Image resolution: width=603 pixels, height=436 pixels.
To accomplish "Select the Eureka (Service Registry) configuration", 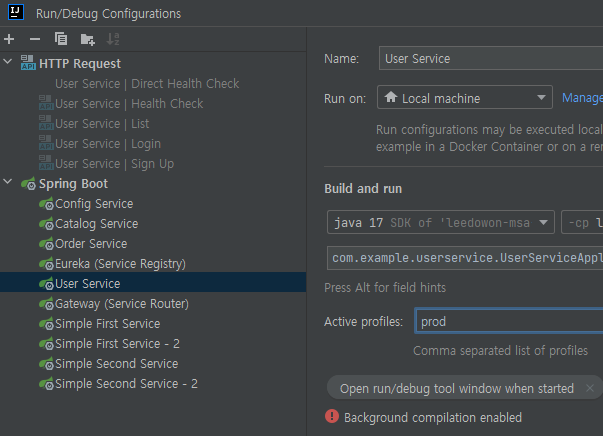I will (153, 263).
